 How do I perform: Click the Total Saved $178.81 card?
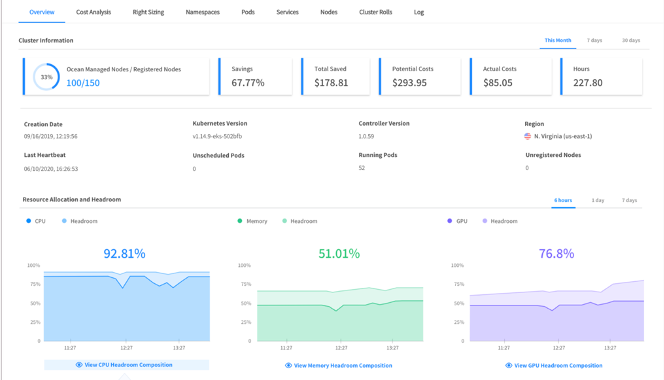[x=335, y=77]
